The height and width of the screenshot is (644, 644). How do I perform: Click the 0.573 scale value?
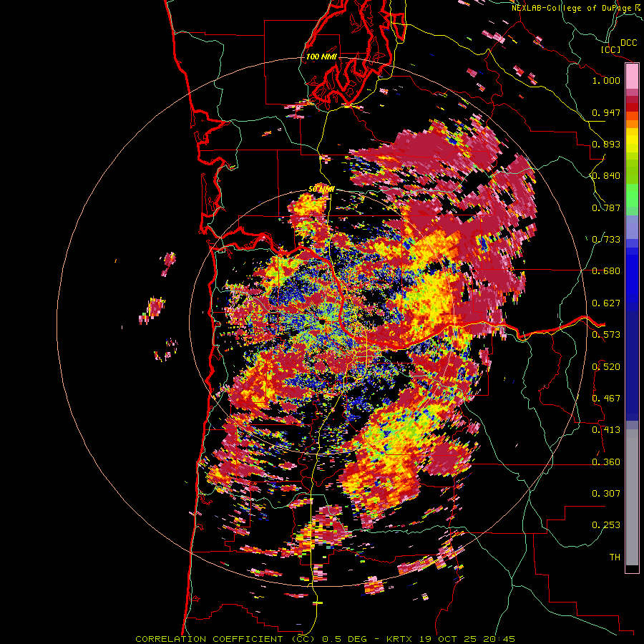[x=606, y=335]
